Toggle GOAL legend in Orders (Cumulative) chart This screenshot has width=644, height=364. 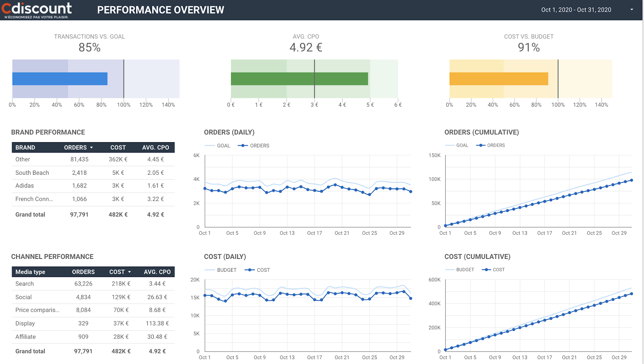[457, 145]
